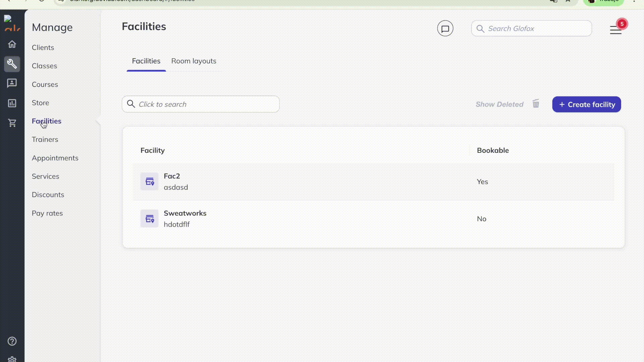
Task: Open the Fac2 facility name
Action: pyautogui.click(x=172, y=176)
